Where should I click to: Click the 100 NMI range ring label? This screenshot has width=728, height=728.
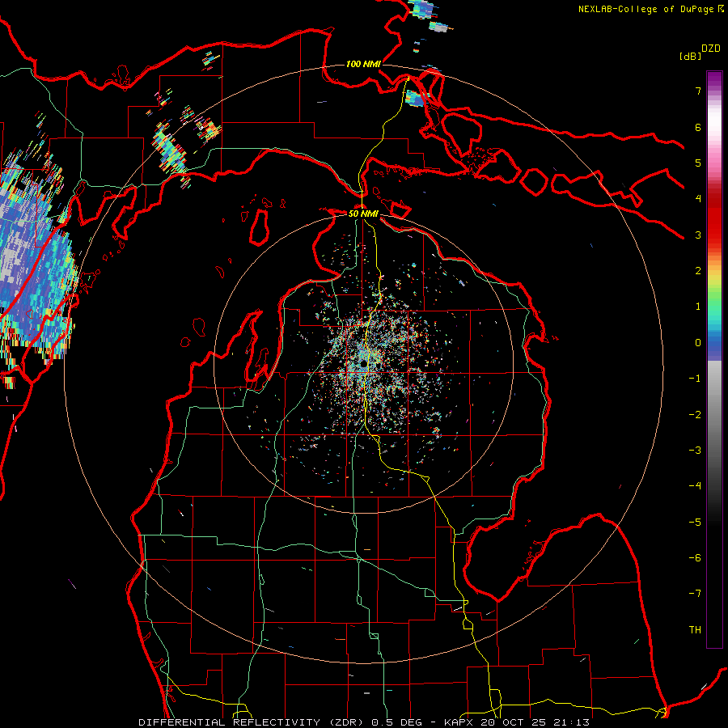(x=363, y=64)
